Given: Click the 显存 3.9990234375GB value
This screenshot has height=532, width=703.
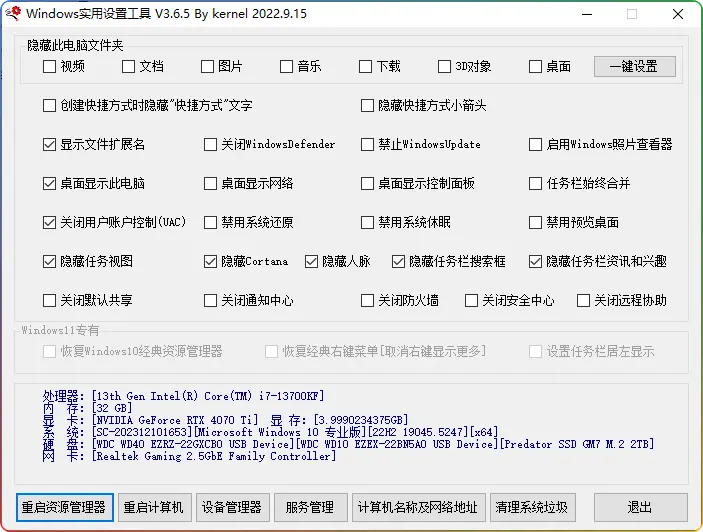Looking at the screenshot, I should [361, 420].
